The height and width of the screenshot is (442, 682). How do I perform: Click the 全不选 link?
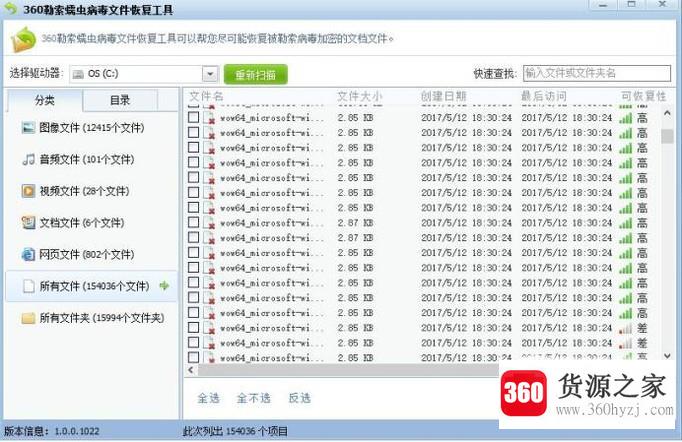(254, 398)
